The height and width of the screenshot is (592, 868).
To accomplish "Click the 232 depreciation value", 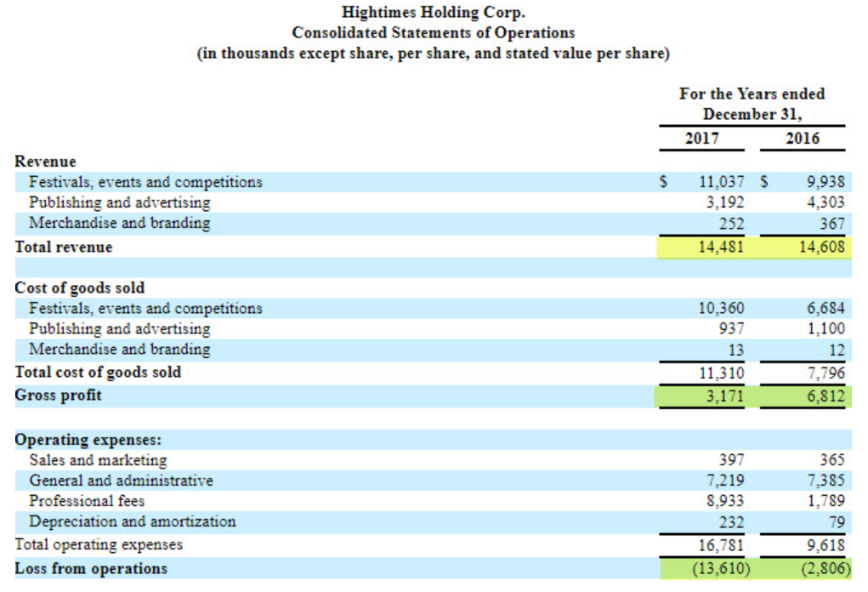I will (731, 522).
